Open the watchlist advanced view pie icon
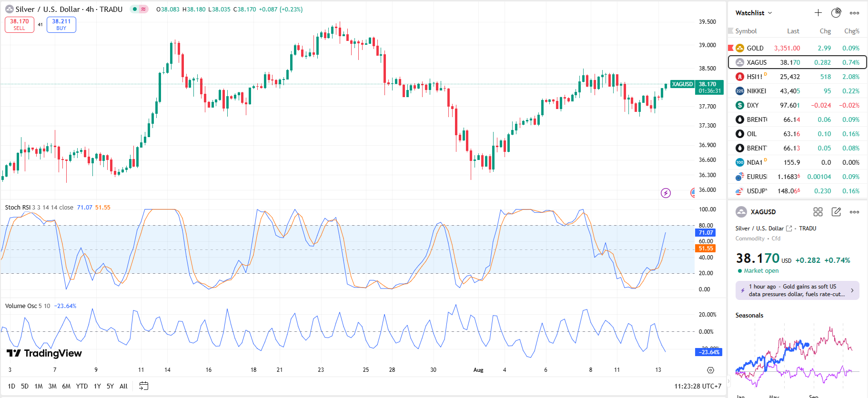Screen dimensions: 868x398 coord(836,13)
